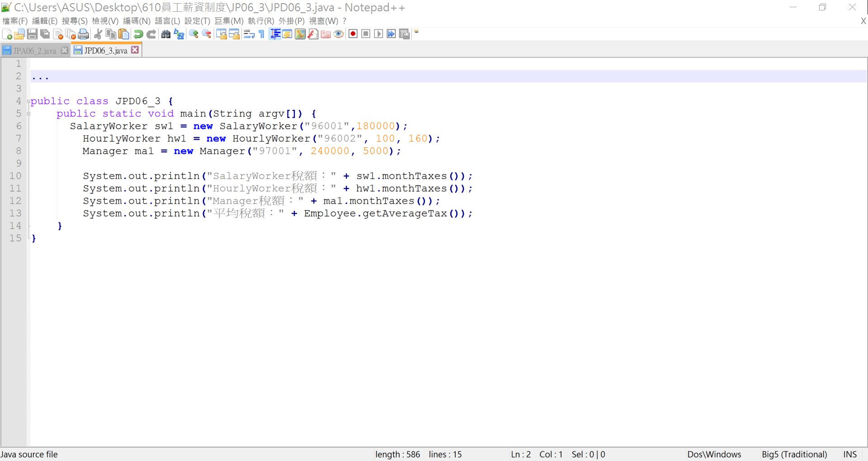Collapse the main method fold marker
Viewport: 868px width, 461px height.
pyautogui.click(x=28, y=114)
